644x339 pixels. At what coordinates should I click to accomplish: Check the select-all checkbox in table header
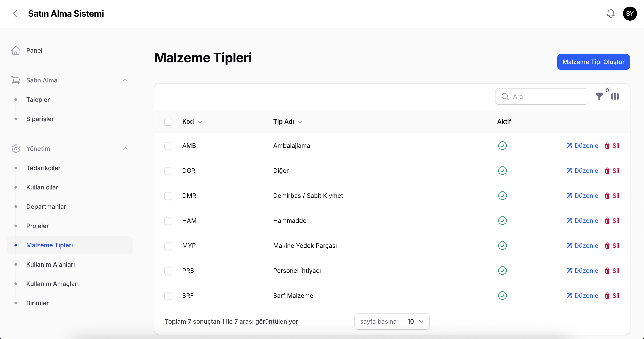[168, 122]
